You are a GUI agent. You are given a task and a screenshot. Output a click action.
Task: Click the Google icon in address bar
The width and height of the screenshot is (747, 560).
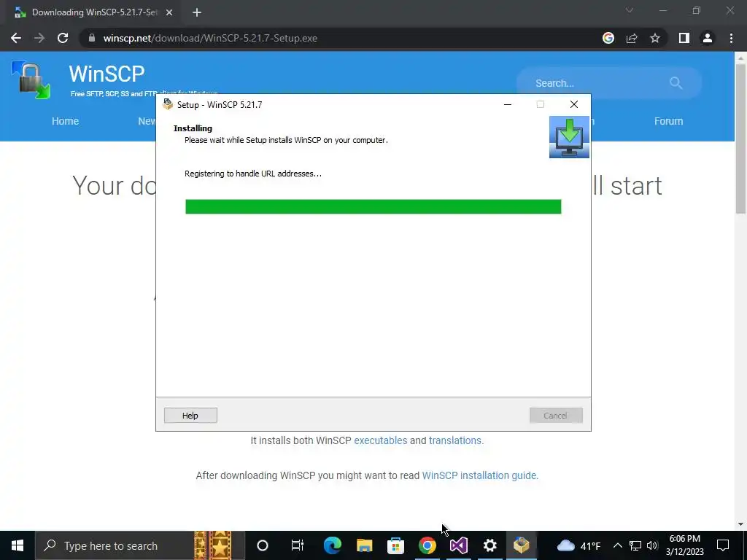pos(608,38)
